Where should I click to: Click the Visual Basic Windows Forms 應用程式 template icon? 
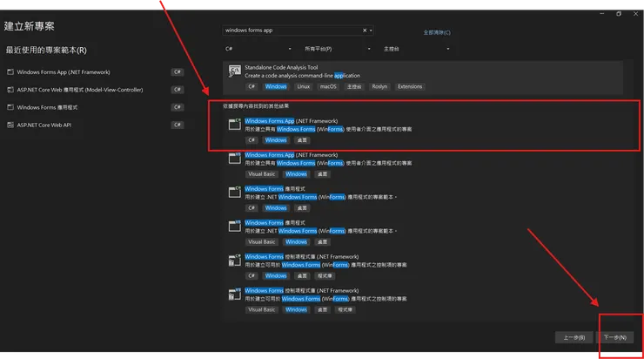click(234, 227)
